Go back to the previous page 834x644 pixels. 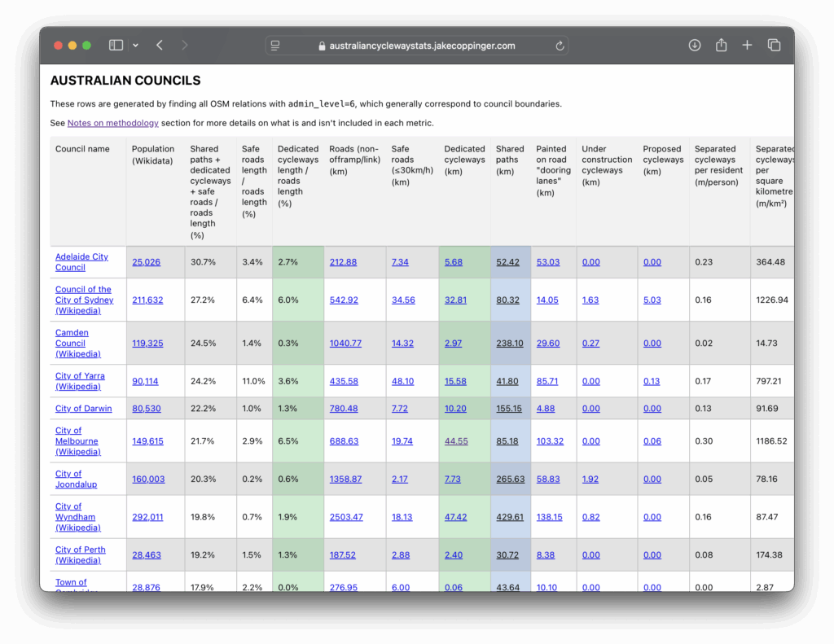[x=160, y=46]
